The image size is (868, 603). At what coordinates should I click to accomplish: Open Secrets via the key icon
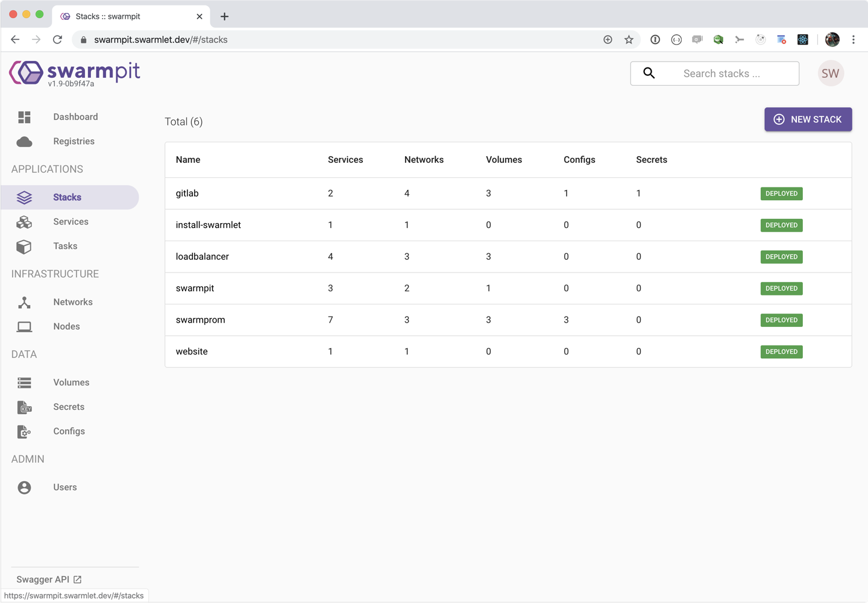pos(24,408)
